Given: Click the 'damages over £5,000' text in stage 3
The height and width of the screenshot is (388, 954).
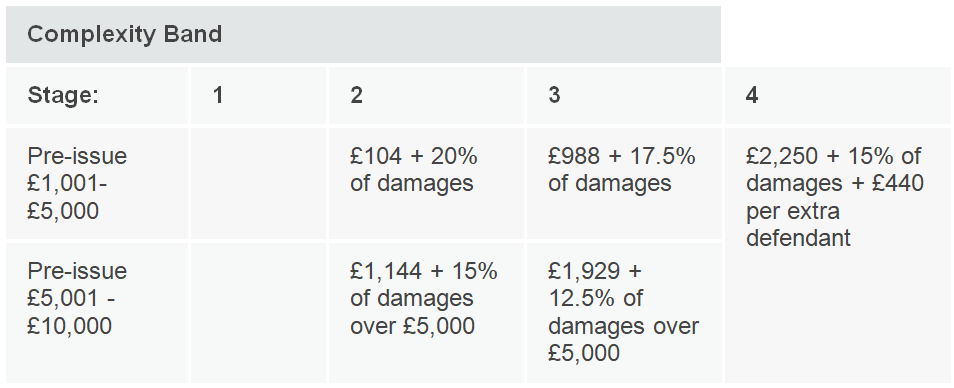Looking at the screenshot, I should pos(623,339).
